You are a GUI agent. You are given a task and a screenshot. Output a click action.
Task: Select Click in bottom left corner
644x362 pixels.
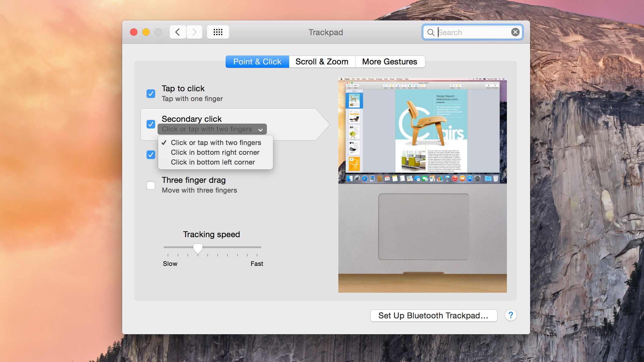[x=213, y=162]
